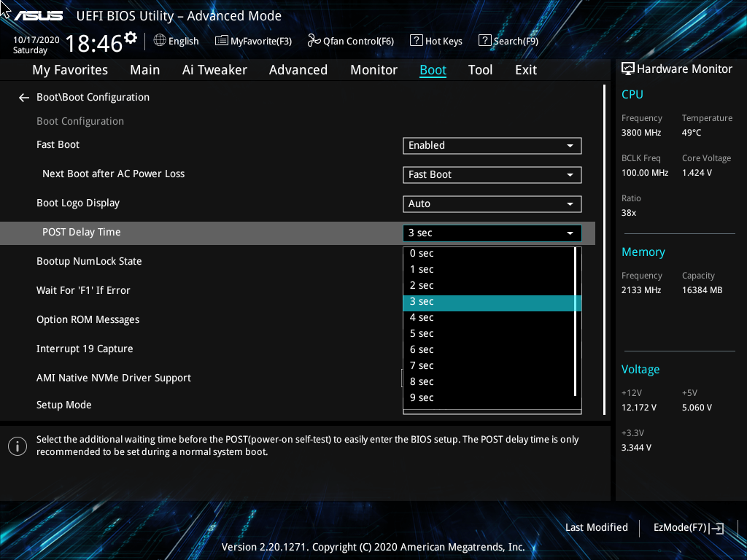The height and width of the screenshot is (560, 747).
Task: Click the Hardware Monitor display icon
Action: coord(628,69)
